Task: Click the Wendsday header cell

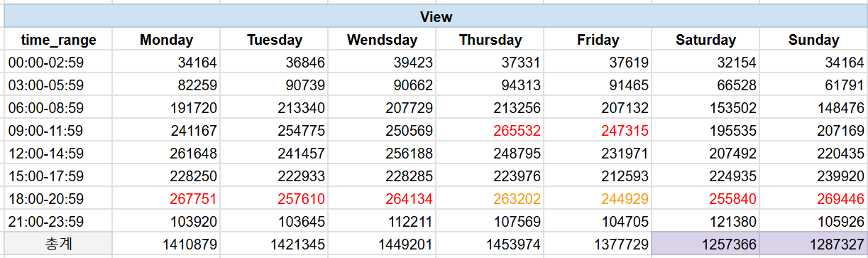Action: pyautogui.click(x=382, y=40)
